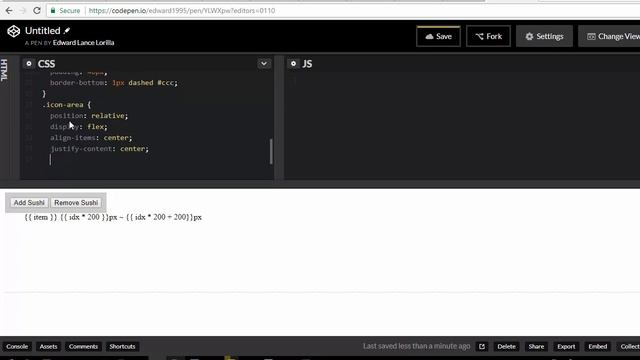This screenshot has height=360, width=640.
Task: Delete this pen
Action: click(506, 347)
